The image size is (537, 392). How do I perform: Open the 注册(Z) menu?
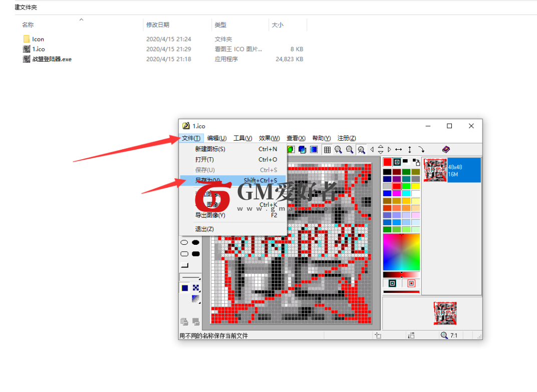(347, 138)
